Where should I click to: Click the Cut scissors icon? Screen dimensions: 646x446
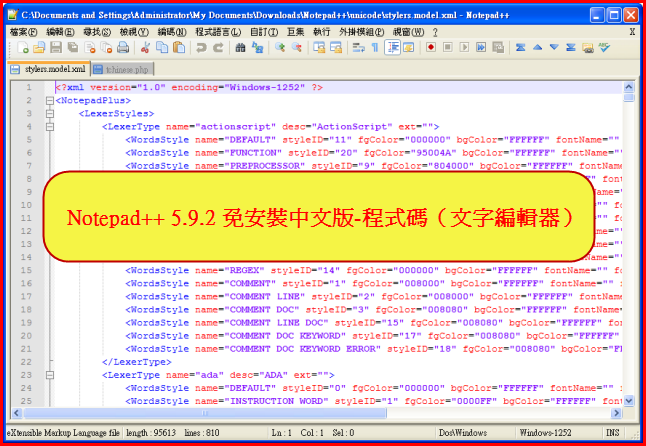144,48
